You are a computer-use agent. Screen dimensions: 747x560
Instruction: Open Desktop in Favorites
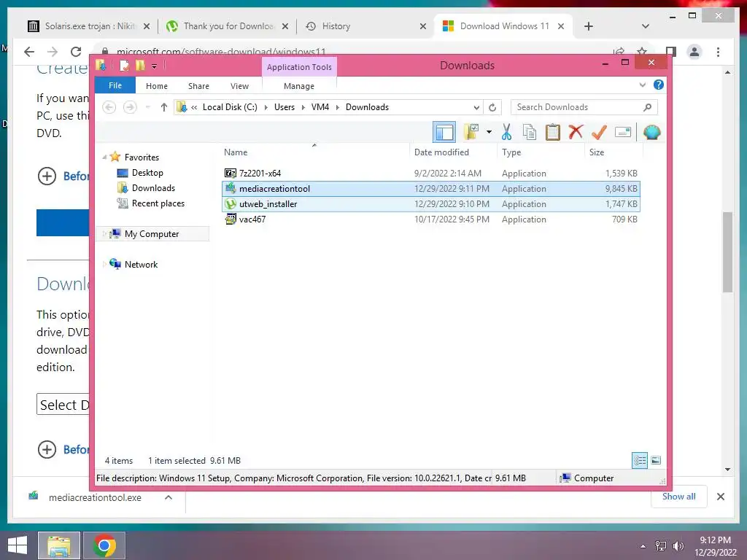coord(147,172)
